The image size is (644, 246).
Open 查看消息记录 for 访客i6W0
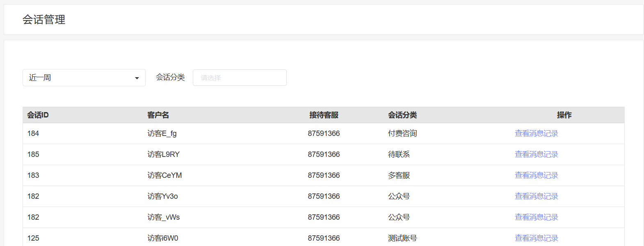[x=537, y=238]
